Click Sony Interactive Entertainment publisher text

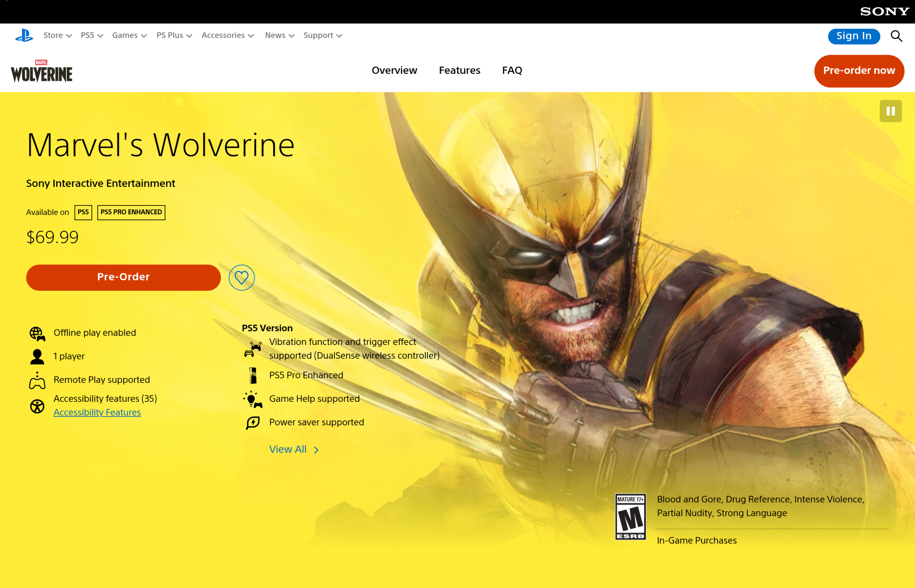coord(100,184)
